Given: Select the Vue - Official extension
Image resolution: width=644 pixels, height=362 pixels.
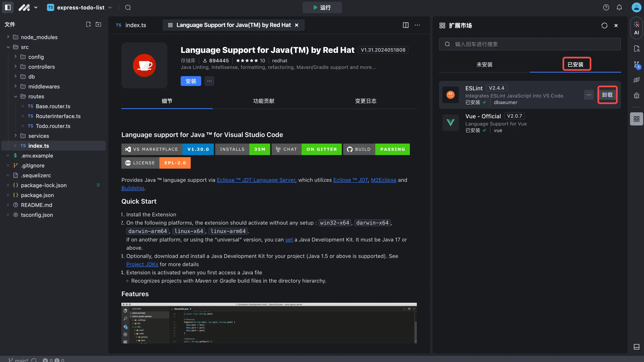Looking at the screenshot, I should tap(530, 123).
